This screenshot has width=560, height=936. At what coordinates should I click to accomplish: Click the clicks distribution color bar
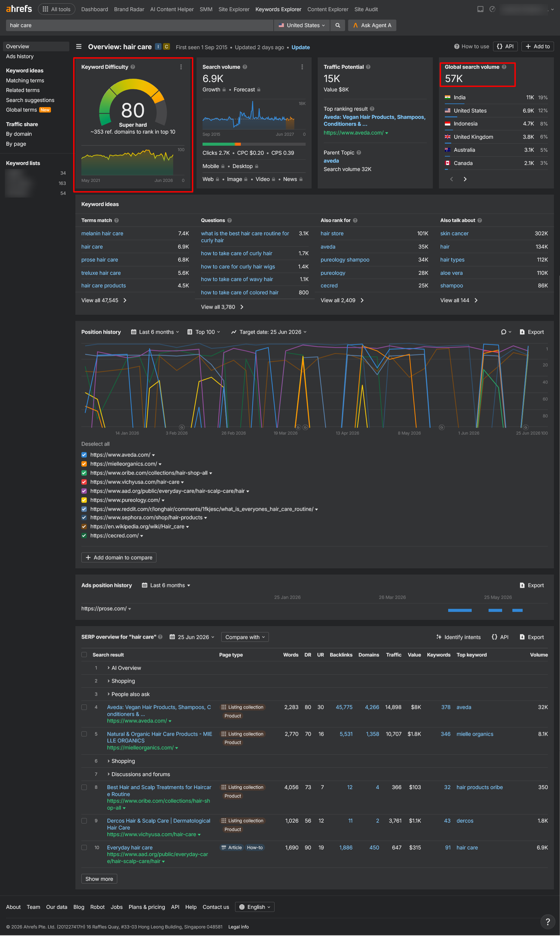[254, 144]
